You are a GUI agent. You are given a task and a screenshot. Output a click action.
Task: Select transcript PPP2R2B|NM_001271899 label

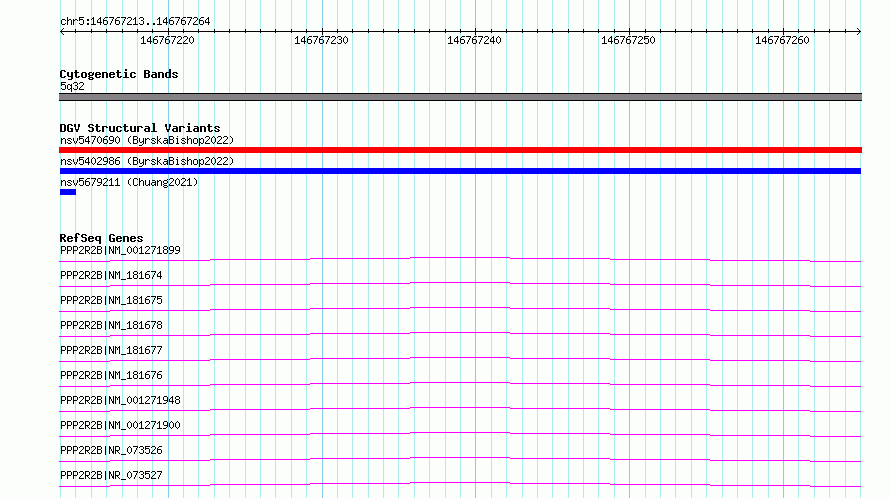(120, 250)
